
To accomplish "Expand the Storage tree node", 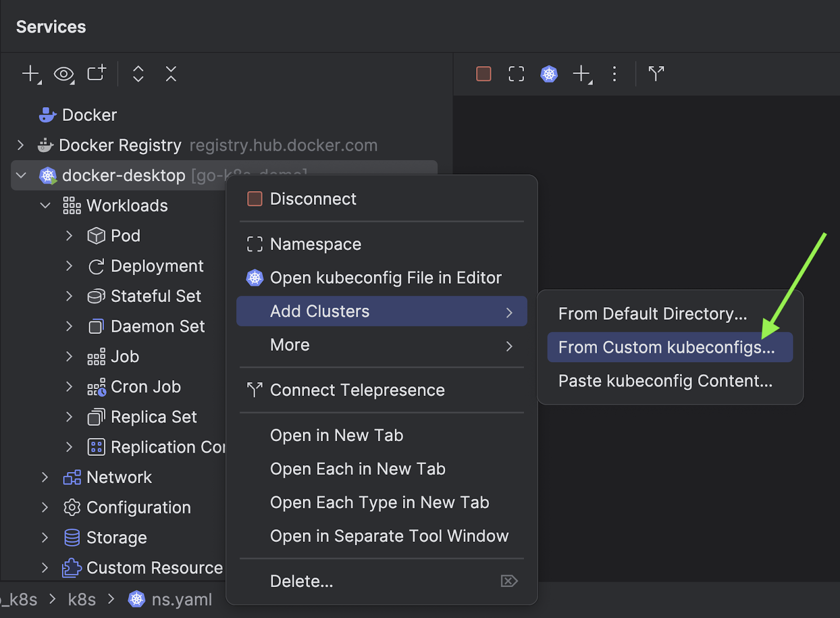I will tap(45, 538).
